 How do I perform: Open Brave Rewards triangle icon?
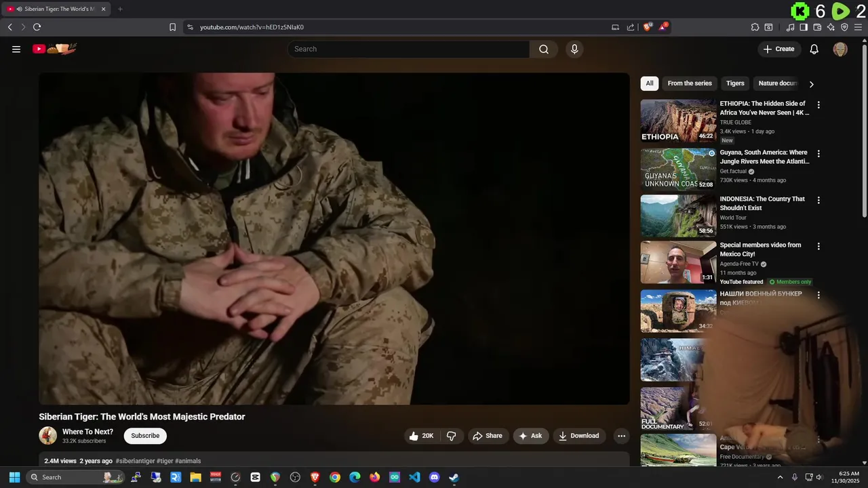pyautogui.click(x=663, y=26)
